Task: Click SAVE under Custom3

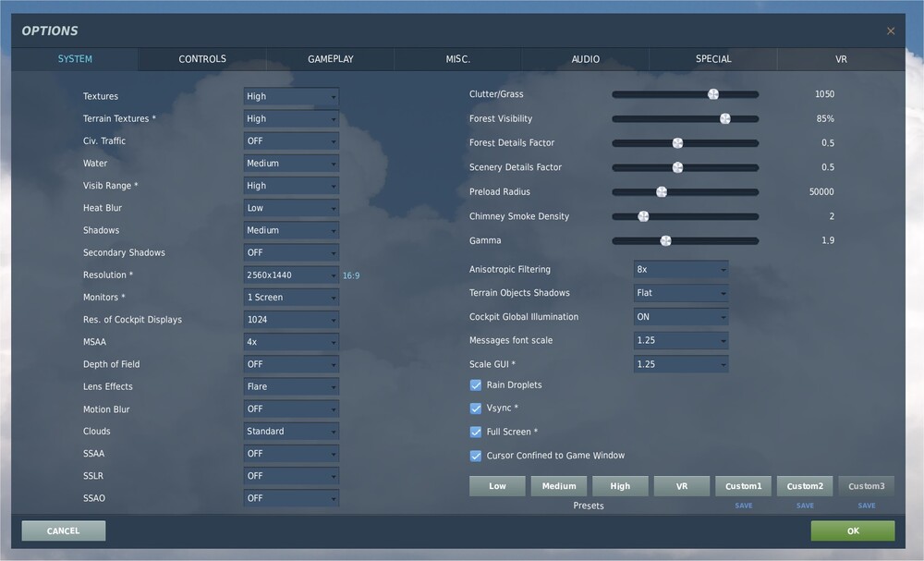Action: point(867,506)
